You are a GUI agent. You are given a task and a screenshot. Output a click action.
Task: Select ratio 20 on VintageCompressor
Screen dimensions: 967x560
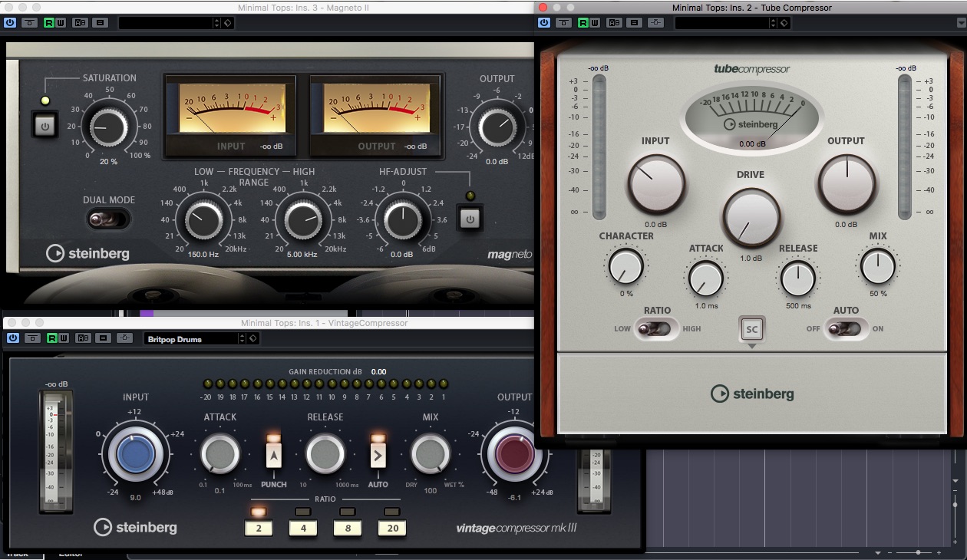pos(392,528)
